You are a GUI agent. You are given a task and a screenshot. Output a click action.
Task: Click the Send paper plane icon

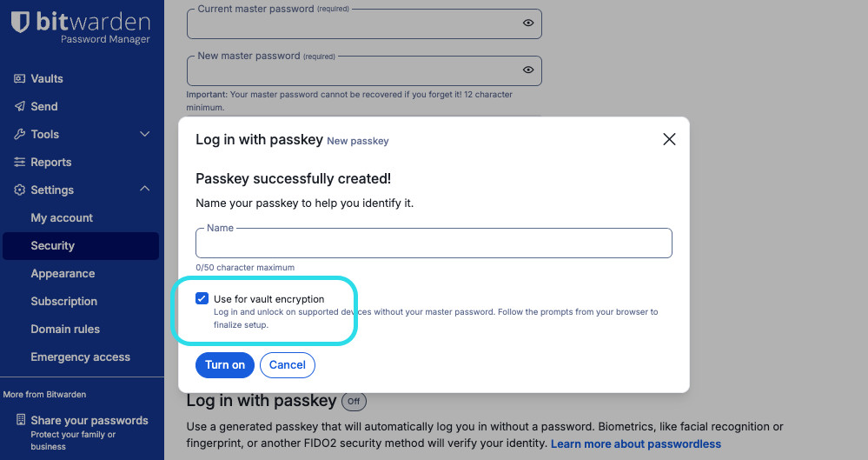pyautogui.click(x=19, y=106)
